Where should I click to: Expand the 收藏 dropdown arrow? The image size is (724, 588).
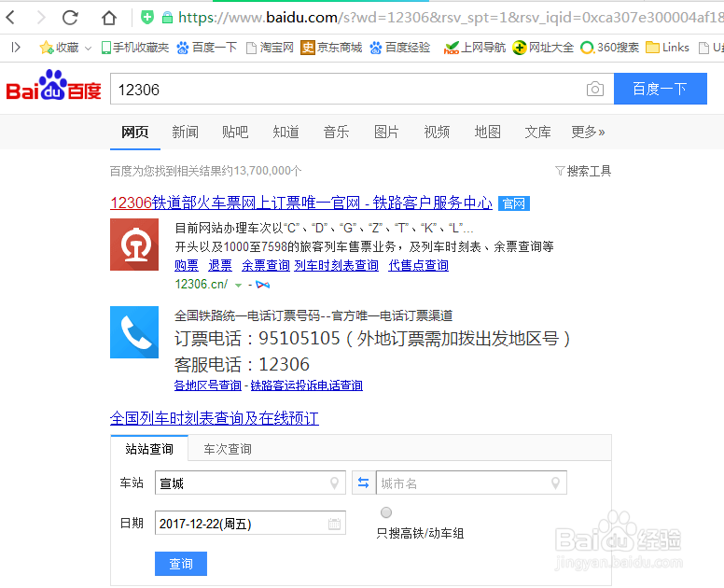click(x=88, y=48)
